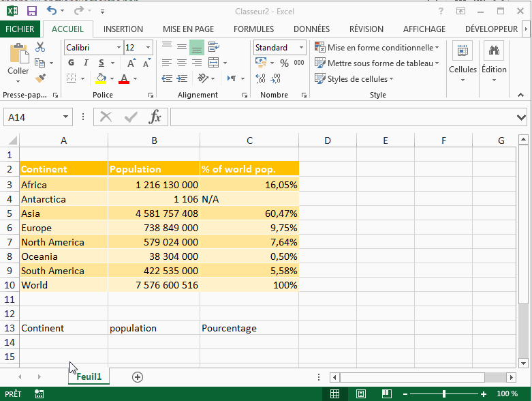Click the Save icon in quick access toolbar
Screen dimensions: 532x401
[32, 11]
